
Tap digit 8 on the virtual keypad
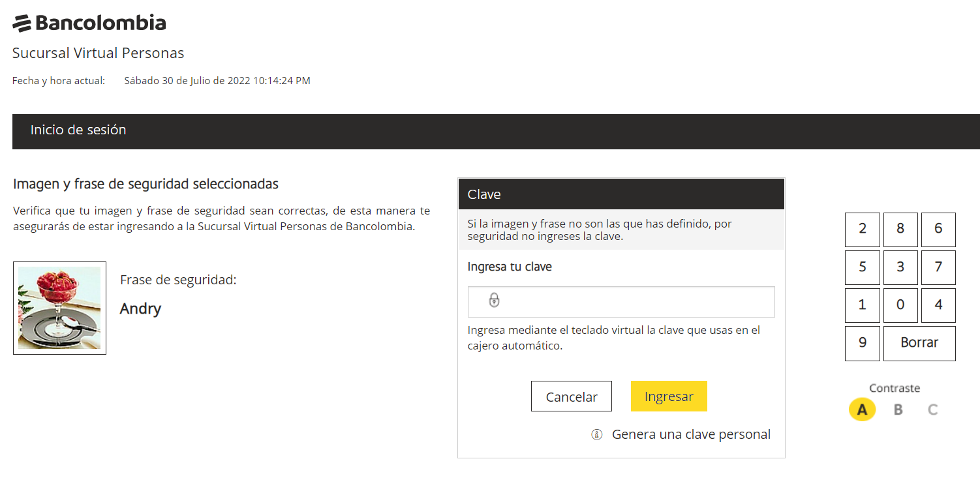click(900, 230)
